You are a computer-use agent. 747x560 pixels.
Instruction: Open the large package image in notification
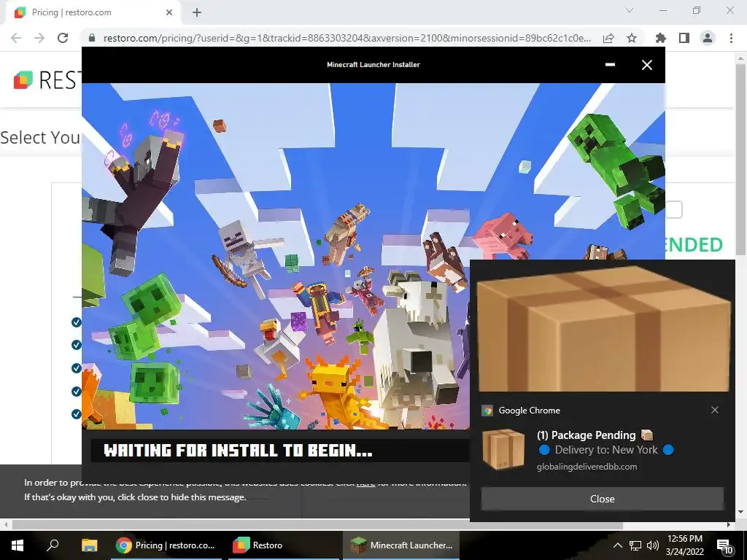point(603,329)
